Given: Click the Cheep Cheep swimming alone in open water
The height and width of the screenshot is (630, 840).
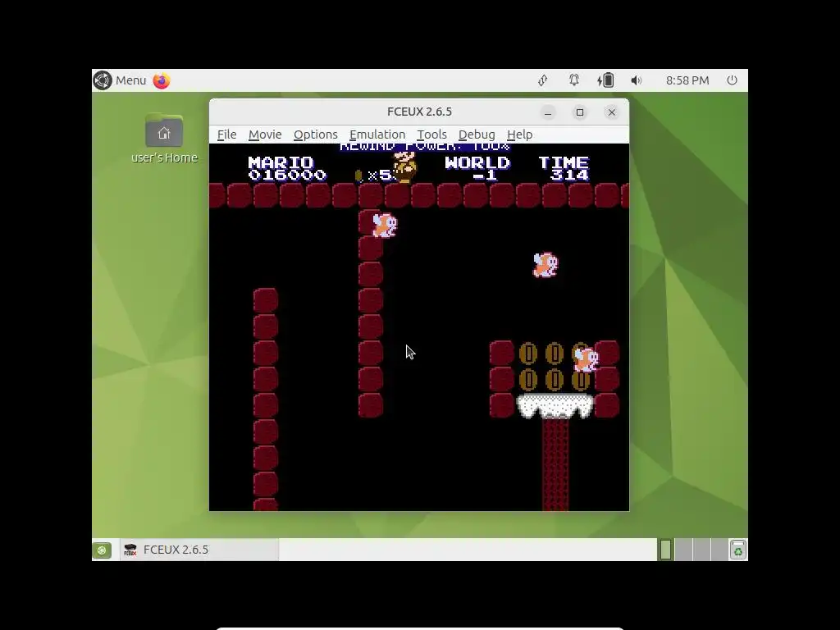Looking at the screenshot, I should click(x=546, y=265).
